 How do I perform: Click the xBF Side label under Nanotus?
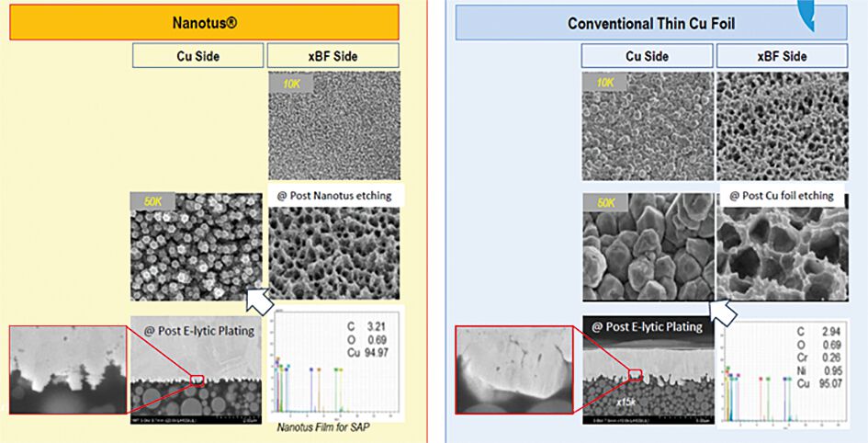[333, 55]
